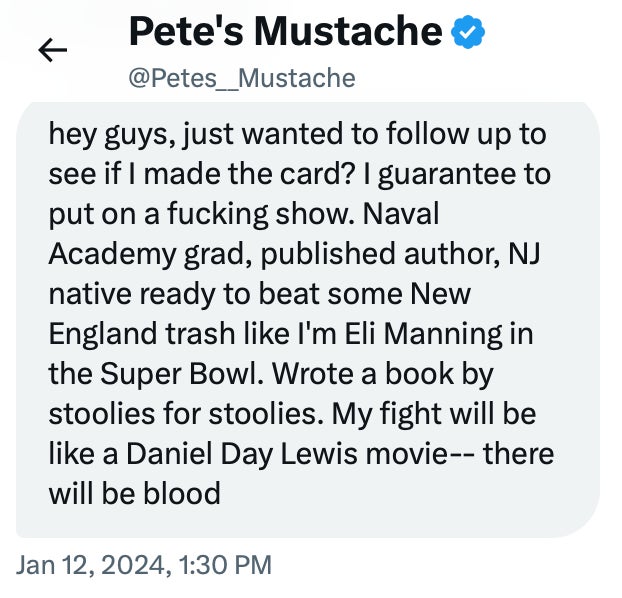Viewport: 622px width, 598px height.
Task: Click the "1:30 PM" time text
Action: (230, 565)
